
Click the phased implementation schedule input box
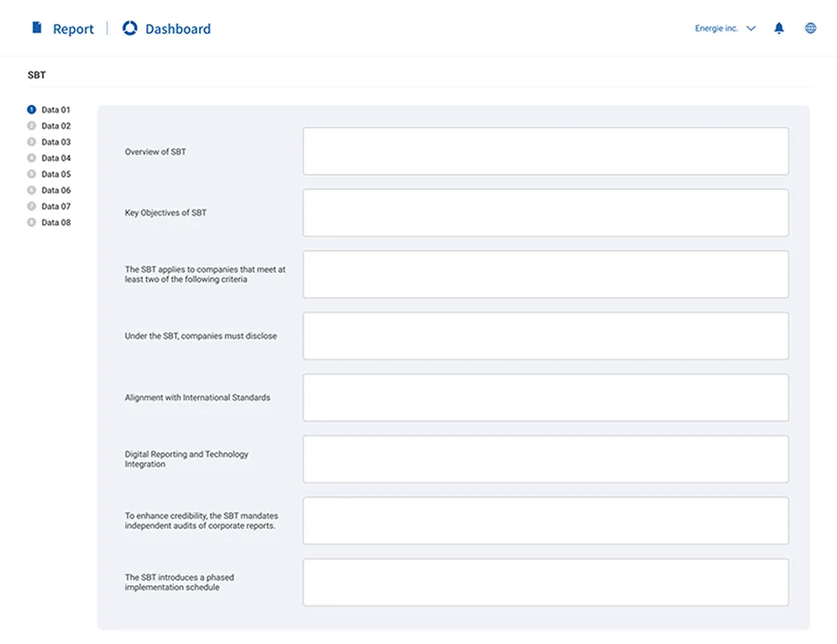pyautogui.click(x=545, y=582)
